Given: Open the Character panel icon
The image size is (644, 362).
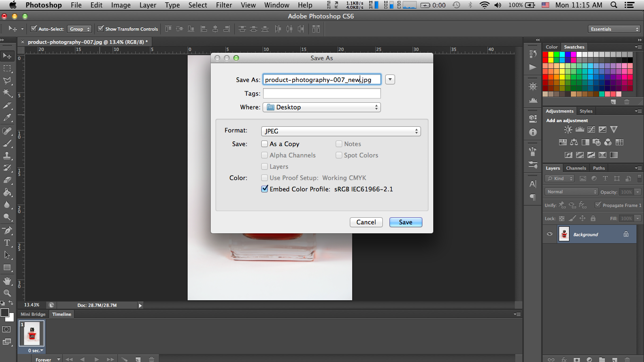Looking at the screenshot, I should click(x=533, y=184).
